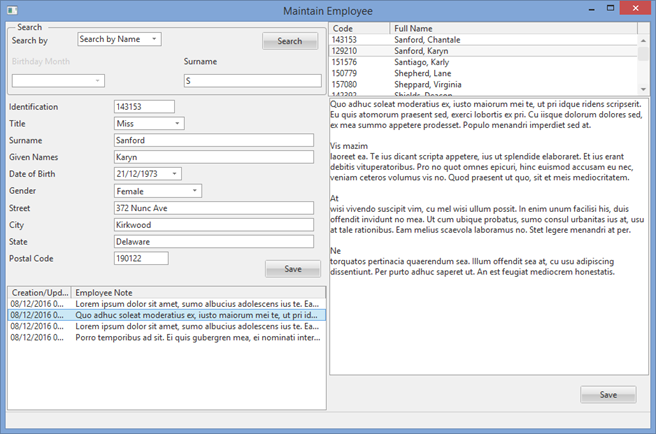Close the Maintain Employee window
Screen dimensions: 656x434
(x=636, y=8)
